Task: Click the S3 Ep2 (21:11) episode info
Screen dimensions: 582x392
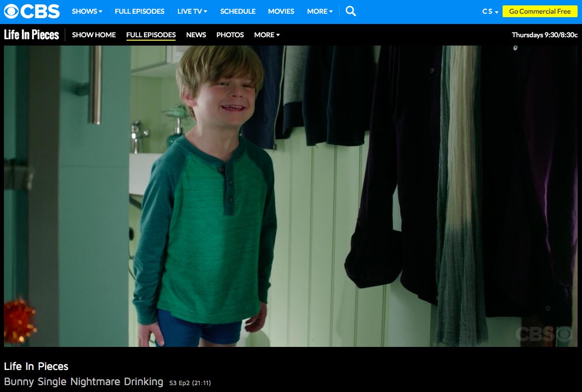Action: pyautogui.click(x=190, y=383)
